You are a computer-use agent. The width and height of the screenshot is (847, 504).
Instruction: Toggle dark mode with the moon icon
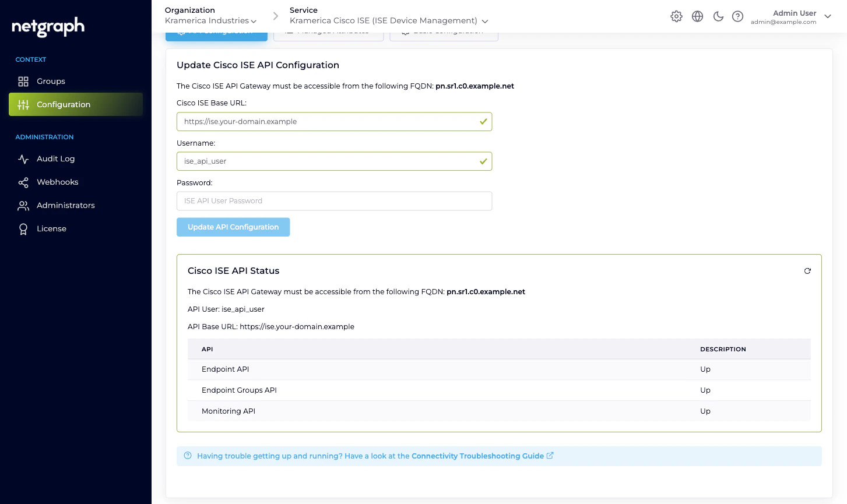tap(718, 16)
